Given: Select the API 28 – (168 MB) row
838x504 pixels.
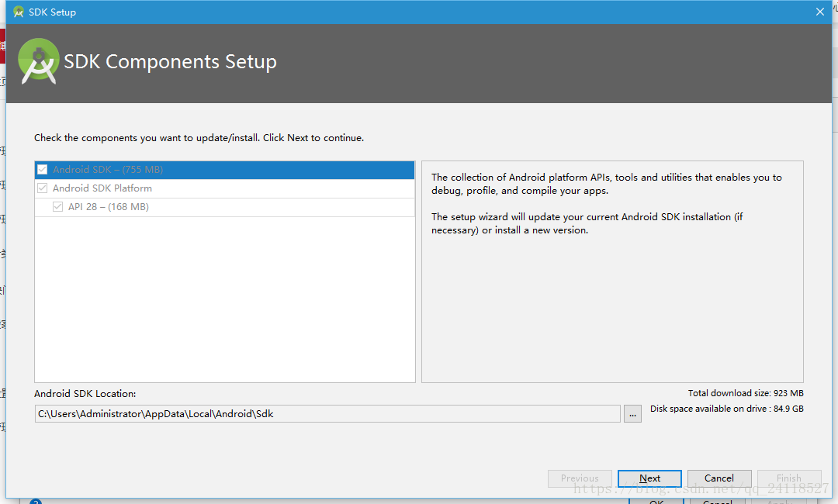Looking at the screenshot, I should (x=224, y=207).
